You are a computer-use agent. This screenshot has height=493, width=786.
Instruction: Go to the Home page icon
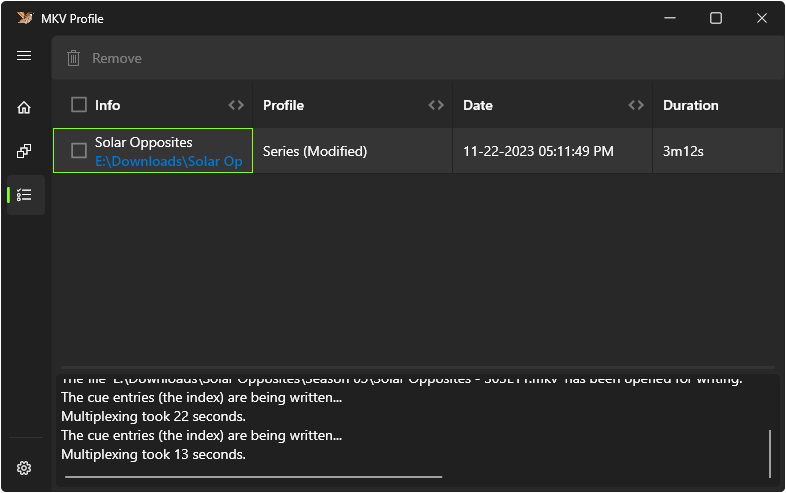[24, 107]
